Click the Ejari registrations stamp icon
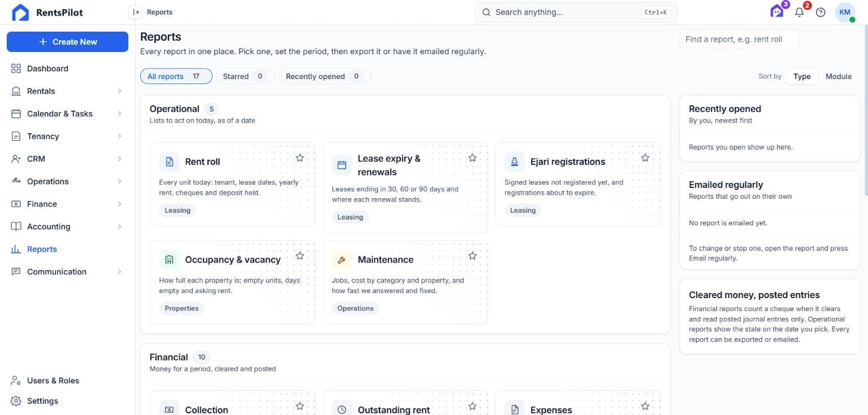868x415 pixels. (x=514, y=161)
